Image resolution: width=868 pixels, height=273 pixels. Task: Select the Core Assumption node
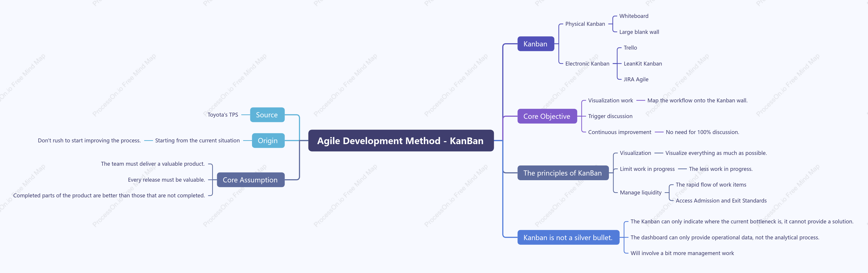pos(250,180)
